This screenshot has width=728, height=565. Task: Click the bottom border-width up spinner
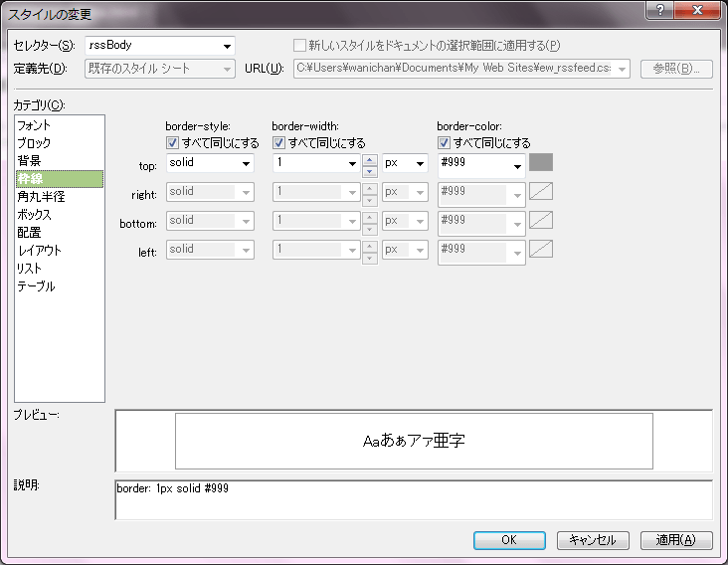(370, 217)
